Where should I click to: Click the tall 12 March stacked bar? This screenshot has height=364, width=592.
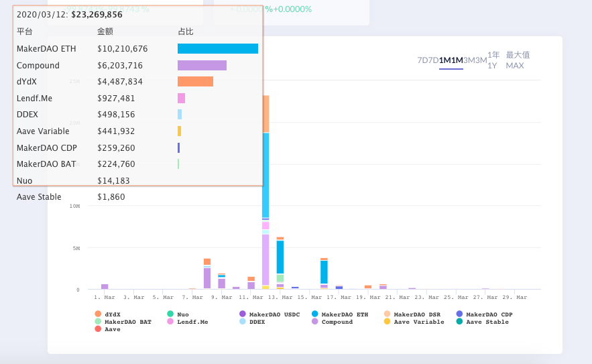click(265, 192)
